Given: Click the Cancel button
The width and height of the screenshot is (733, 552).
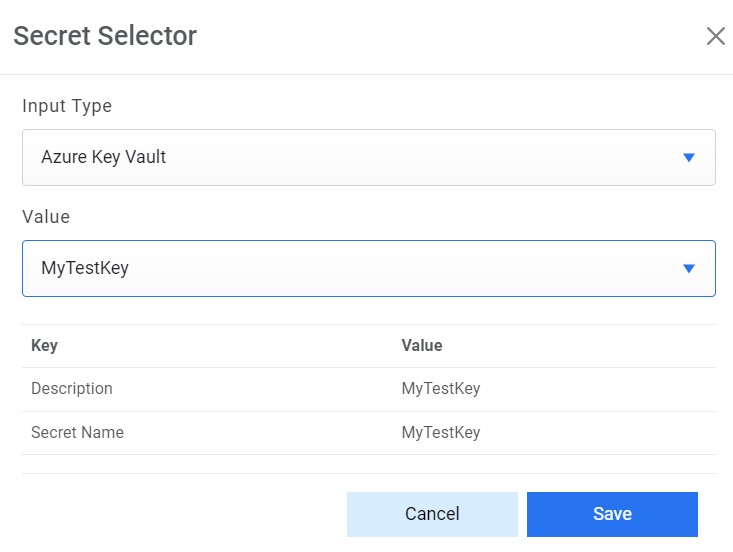Looking at the screenshot, I should (432, 514).
